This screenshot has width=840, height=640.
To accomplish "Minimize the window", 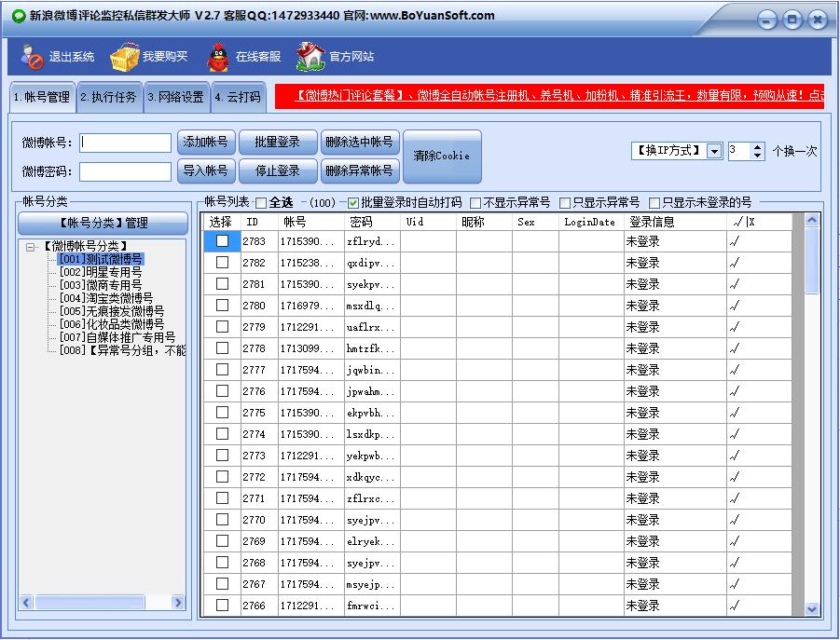I will click(767, 20).
